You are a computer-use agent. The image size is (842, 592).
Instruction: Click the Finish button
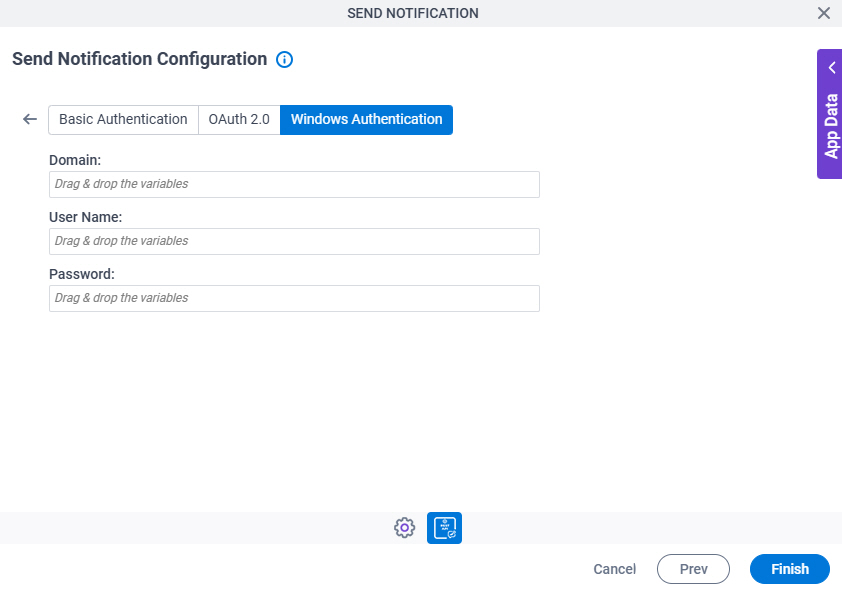[789, 569]
